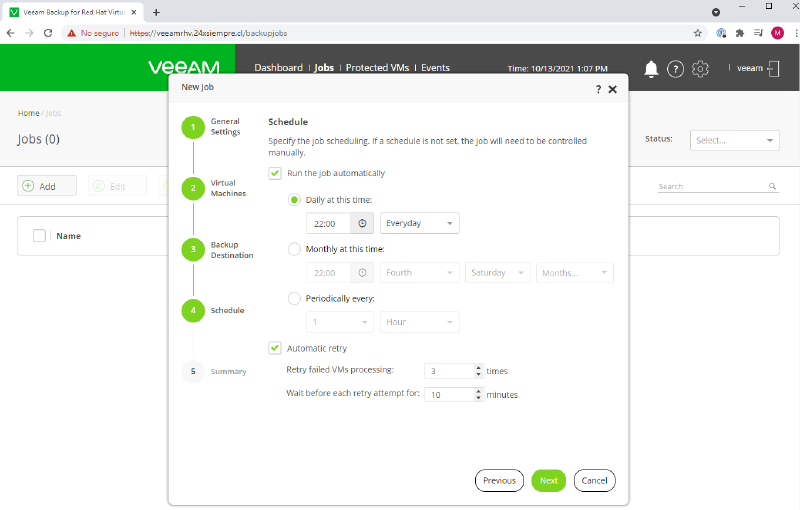Open browser extensions puzzle icon

740,33
